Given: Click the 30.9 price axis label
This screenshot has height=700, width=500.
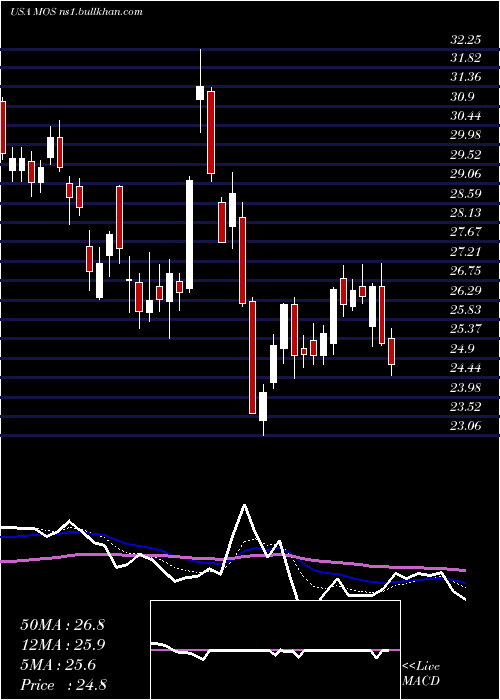Looking at the screenshot, I should point(462,96).
